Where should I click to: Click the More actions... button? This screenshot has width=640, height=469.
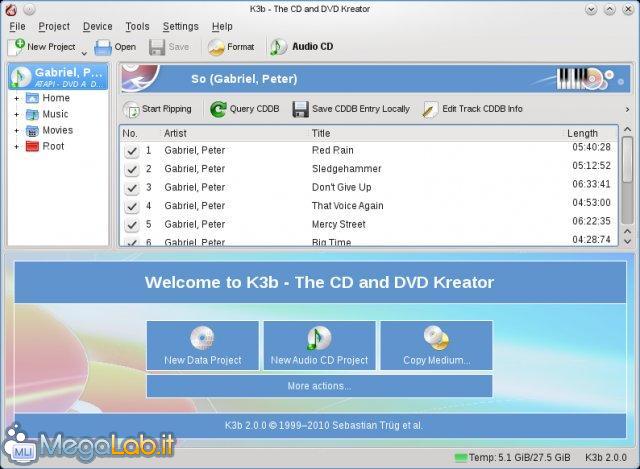click(x=319, y=386)
